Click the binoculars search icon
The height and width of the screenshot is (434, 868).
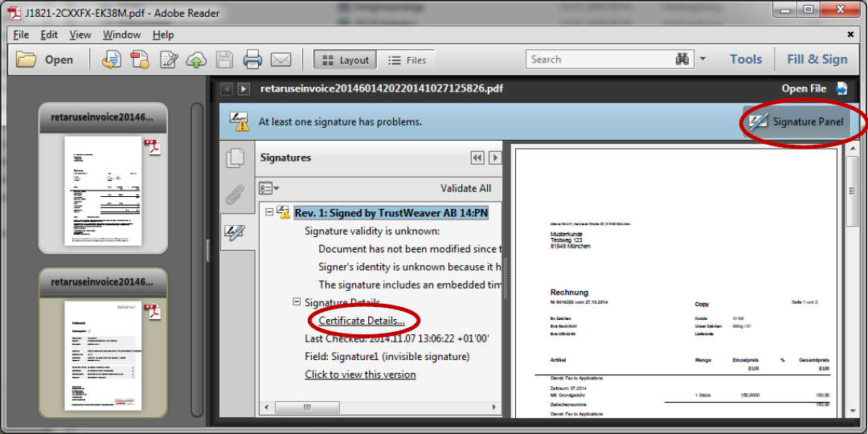point(682,59)
